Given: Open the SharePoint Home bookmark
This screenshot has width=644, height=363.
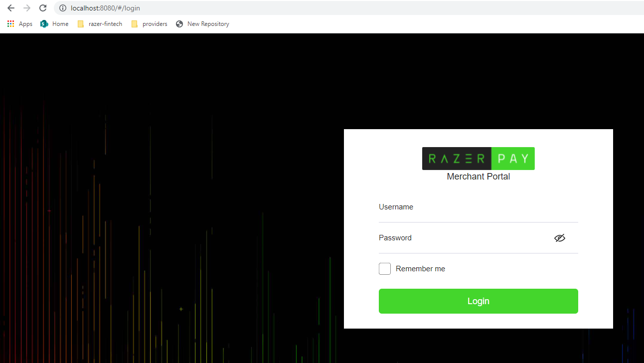Looking at the screenshot, I should [x=54, y=24].
